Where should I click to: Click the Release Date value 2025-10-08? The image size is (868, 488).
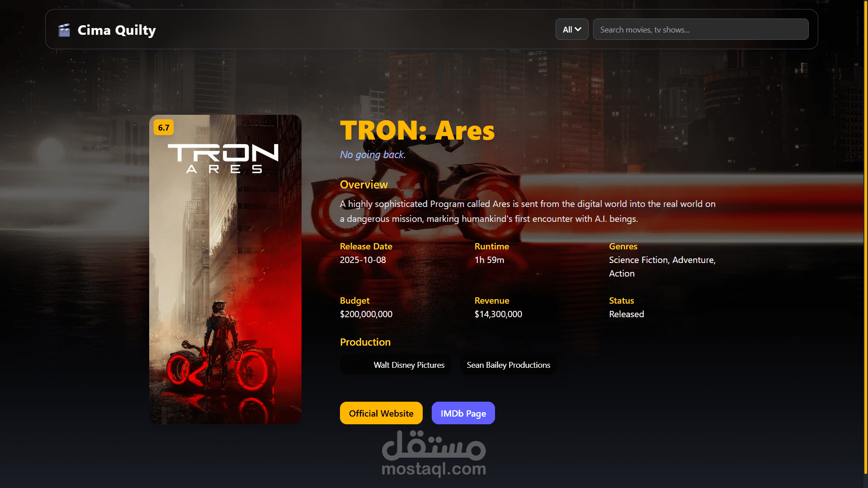click(363, 260)
